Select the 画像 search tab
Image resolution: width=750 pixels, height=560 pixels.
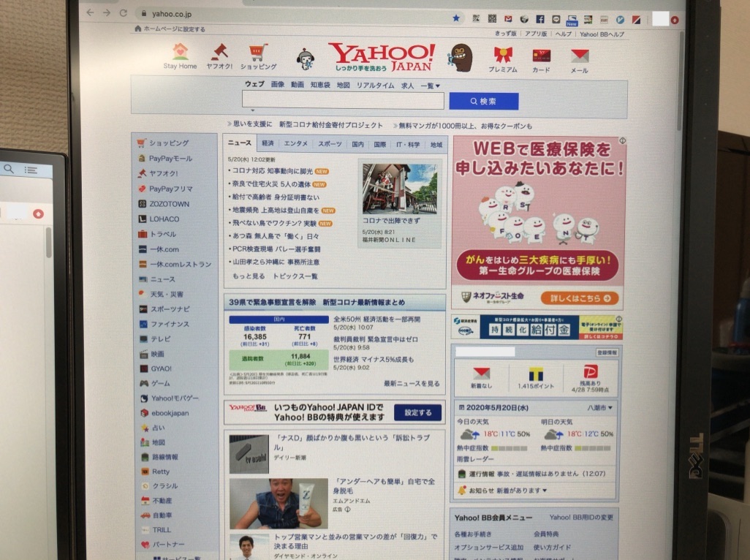point(278,85)
